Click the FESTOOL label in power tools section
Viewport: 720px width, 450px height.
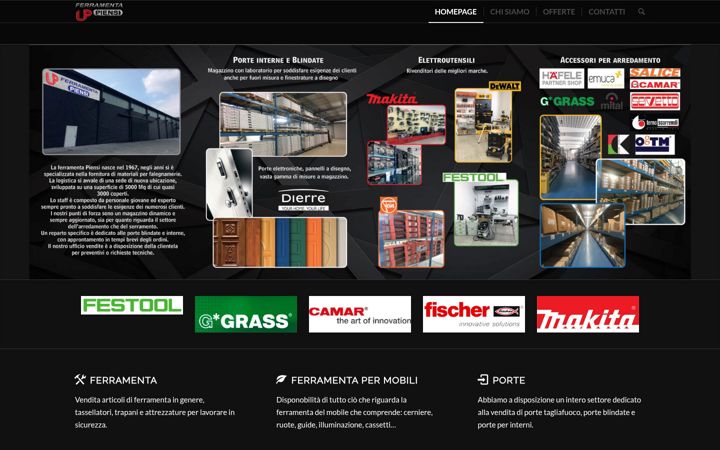coord(474,177)
